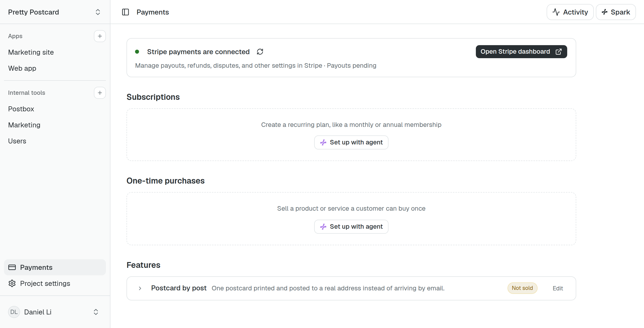The width and height of the screenshot is (644, 328).
Task: Set up one-time purchase with agent
Action: coord(351,227)
